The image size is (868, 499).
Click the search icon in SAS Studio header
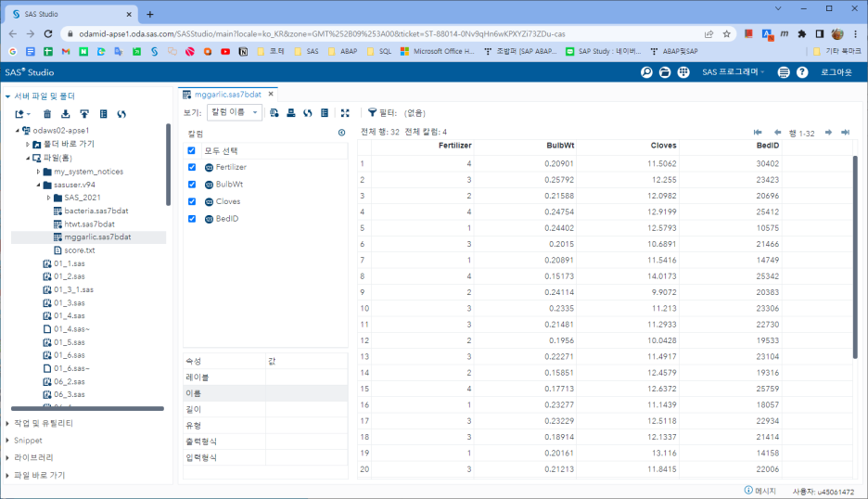point(646,72)
